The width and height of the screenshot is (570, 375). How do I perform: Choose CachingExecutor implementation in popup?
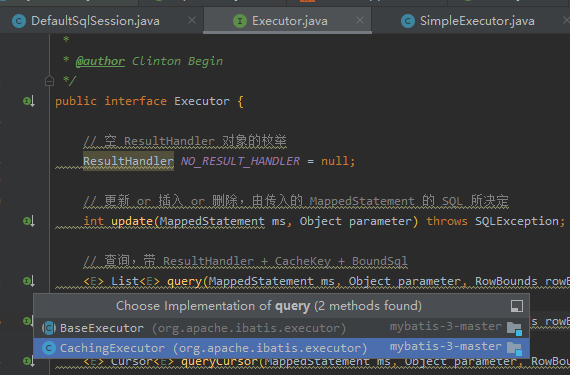click(281, 348)
